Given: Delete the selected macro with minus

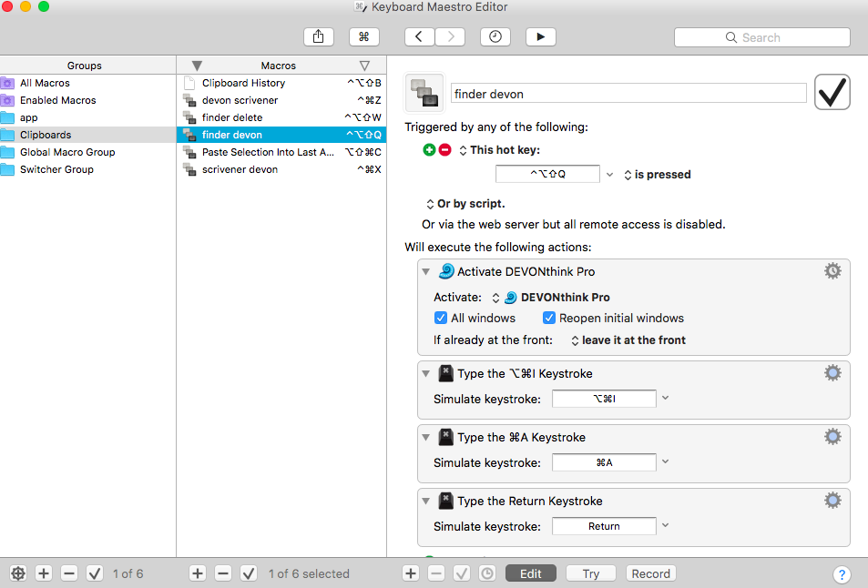Looking at the screenshot, I should click(223, 573).
